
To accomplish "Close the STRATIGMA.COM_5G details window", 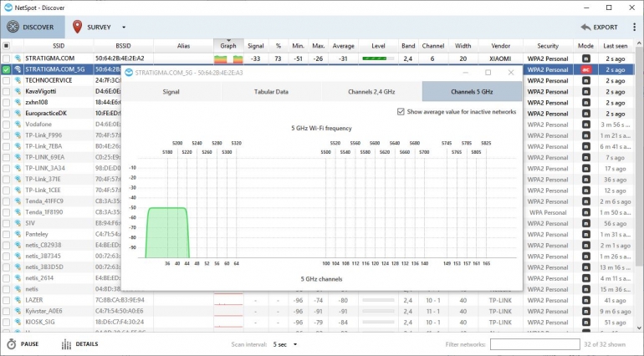I will (x=511, y=73).
